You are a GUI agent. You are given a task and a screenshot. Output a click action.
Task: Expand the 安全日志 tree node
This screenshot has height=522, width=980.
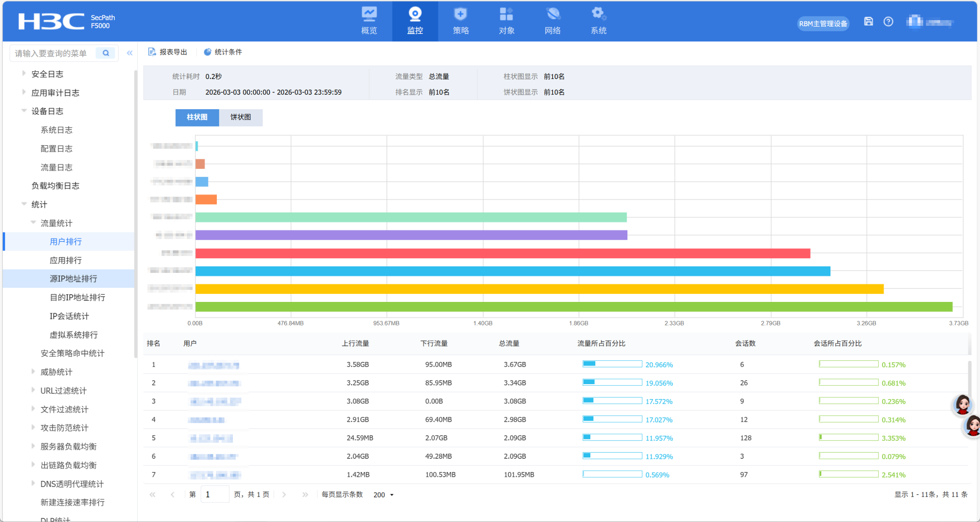pos(24,73)
